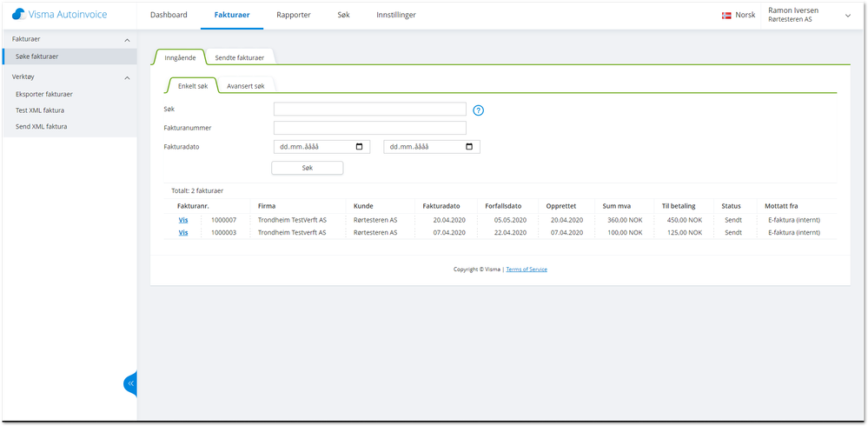Screen dimensions: 868x426
Task: Click the Visma Autoinvoice cloud logo
Action: (x=19, y=14)
